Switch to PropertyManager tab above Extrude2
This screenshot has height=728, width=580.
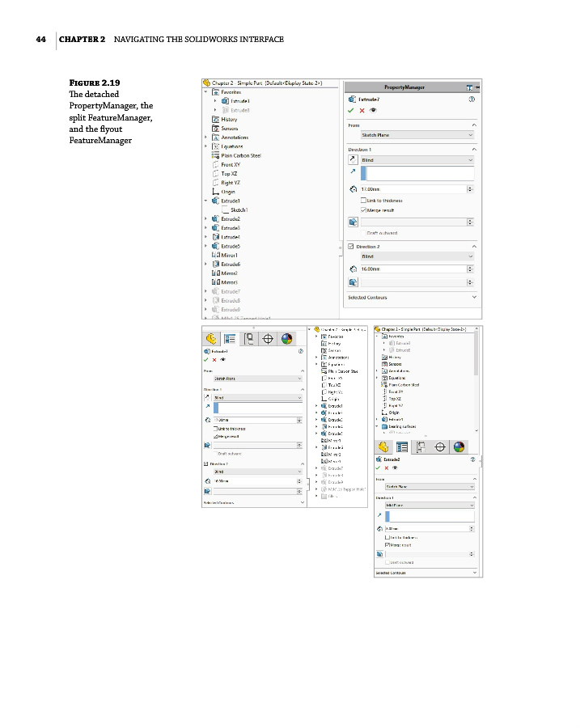[401, 447]
